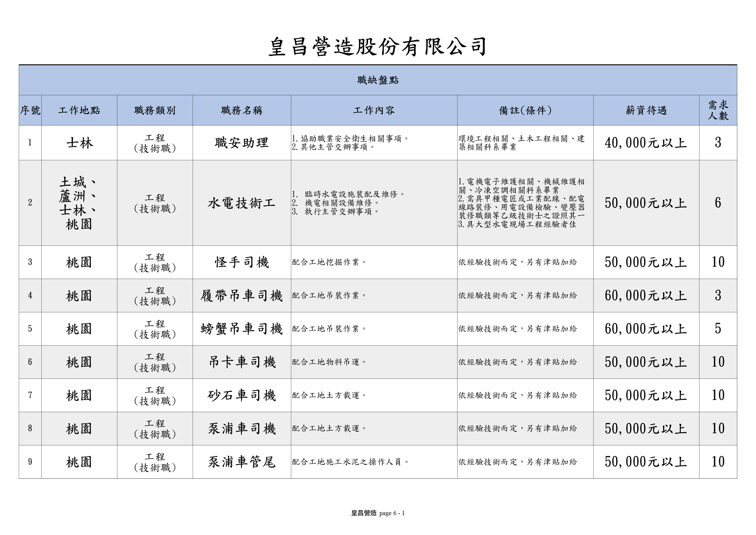
Task: Click the 40,000元以上 salary cell
Action: (646, 143)
